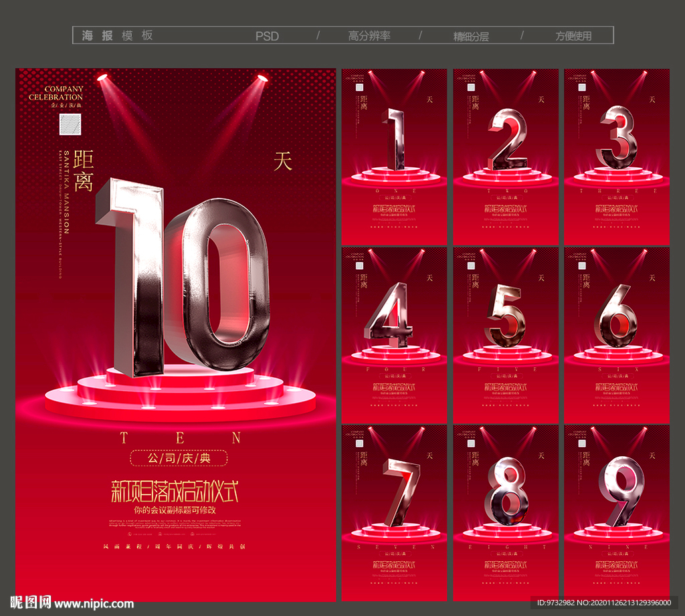Click COMPANY CELEBRATION text on the large poster
This screenshot has height=616, width=685.
point(56,92)
